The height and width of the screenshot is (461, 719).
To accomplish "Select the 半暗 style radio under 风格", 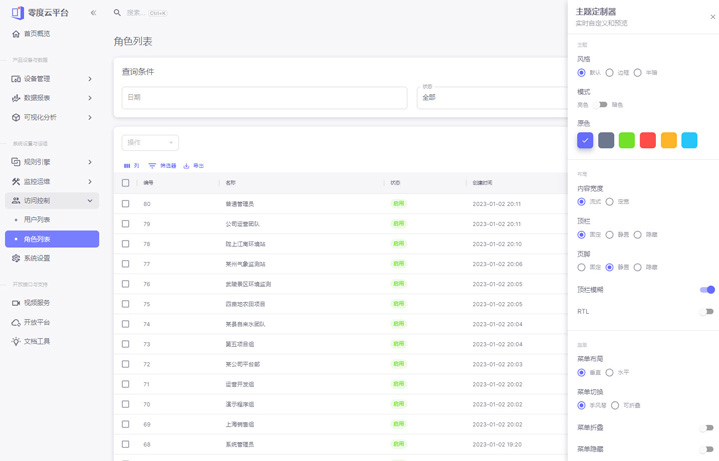I will (x=637, y=73).
